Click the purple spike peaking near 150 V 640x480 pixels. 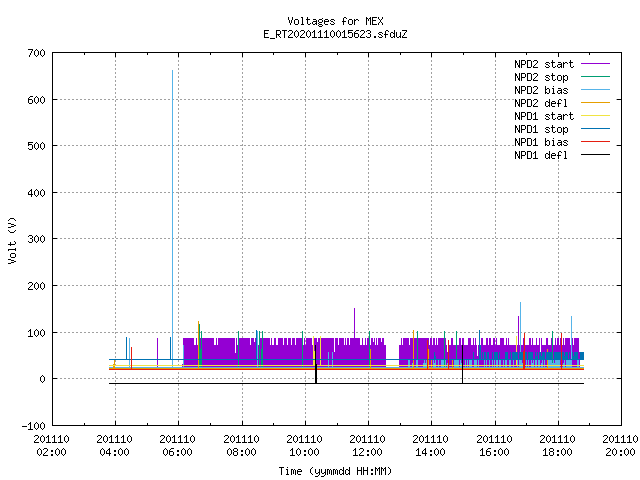pos(354,322)
